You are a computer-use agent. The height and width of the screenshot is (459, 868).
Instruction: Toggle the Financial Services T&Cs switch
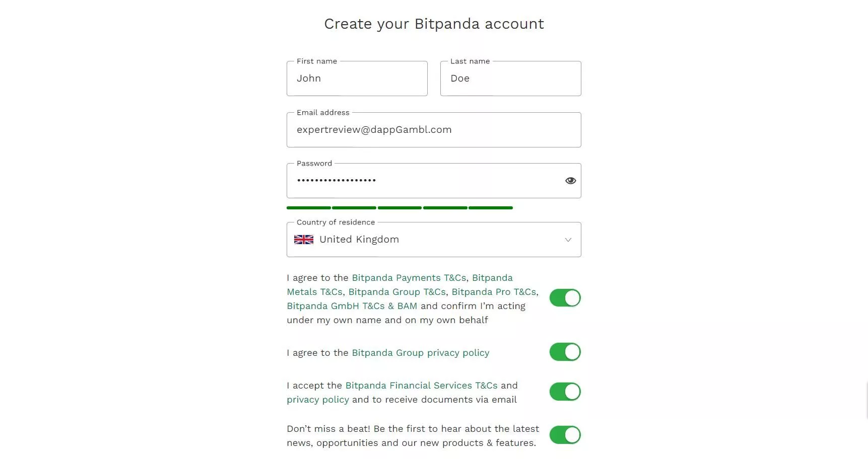tap(565, 392)
